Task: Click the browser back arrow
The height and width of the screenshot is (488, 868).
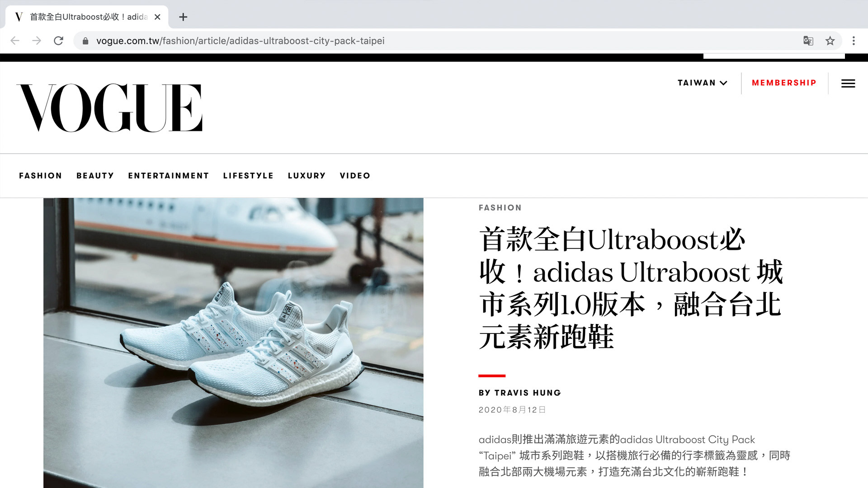Action: click(15, 41)
